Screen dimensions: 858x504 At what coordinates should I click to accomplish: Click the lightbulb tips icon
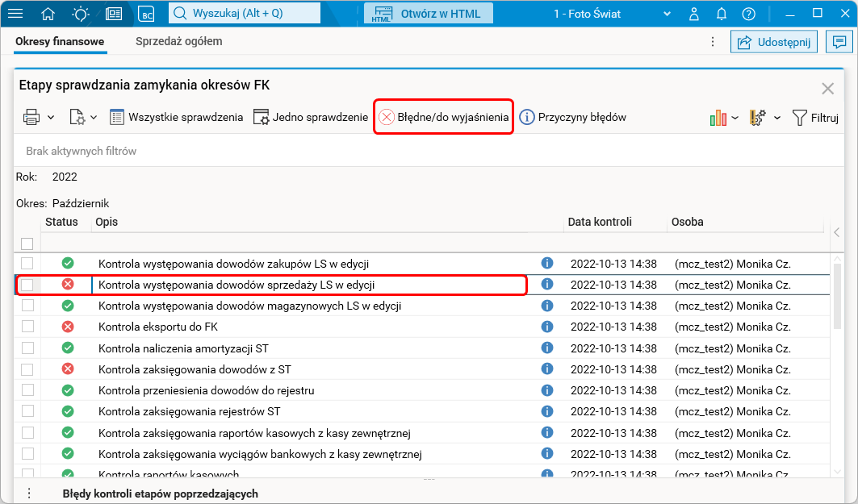[81, 14]
